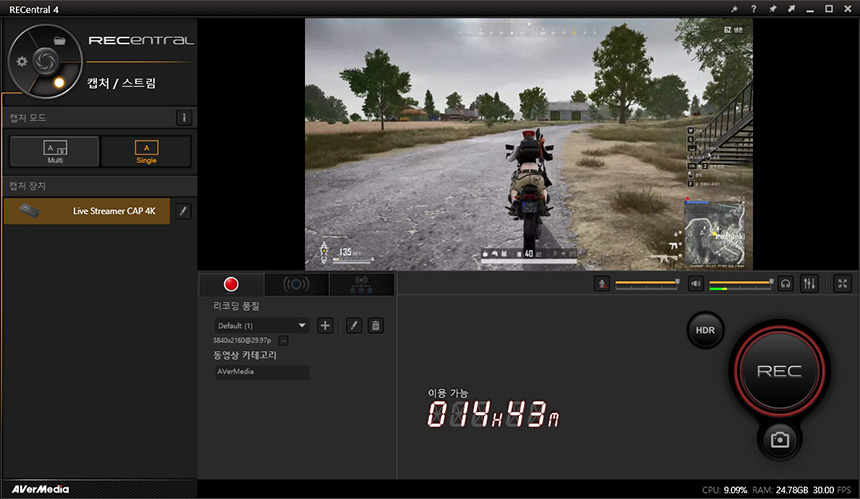The width and height of the screenshot is (860, 499).
Task: Click the AVerMedia logo at bottom left
Action: (40, 489)
